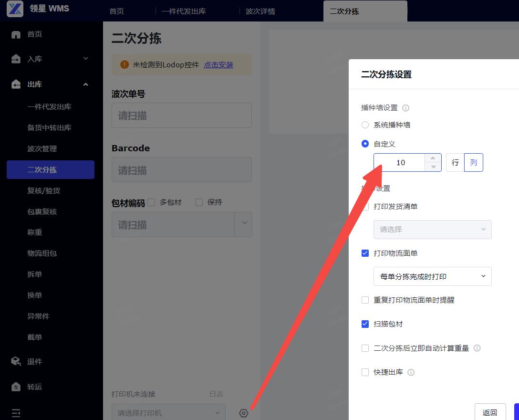Select 系统播种墙 radio option
This screenshot has width=519, height=420.
[x=365, y=125]
